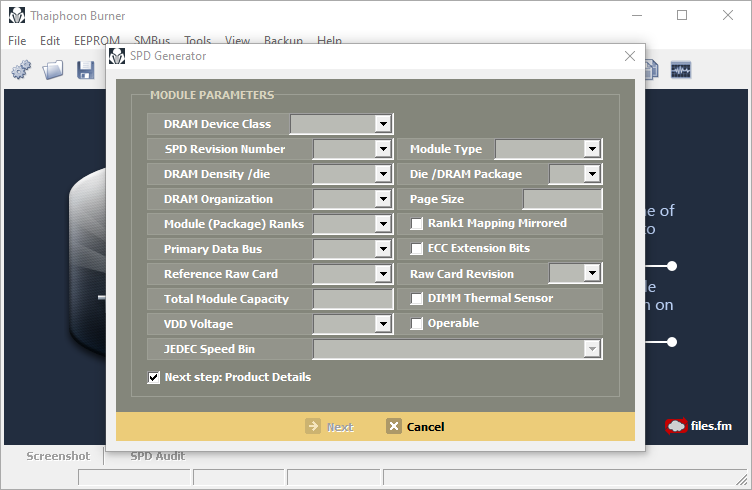752x490 pixels.
Task: Open the Primary Data Bus dropdown
Action: pyautogui.click(x=383, y=249)
